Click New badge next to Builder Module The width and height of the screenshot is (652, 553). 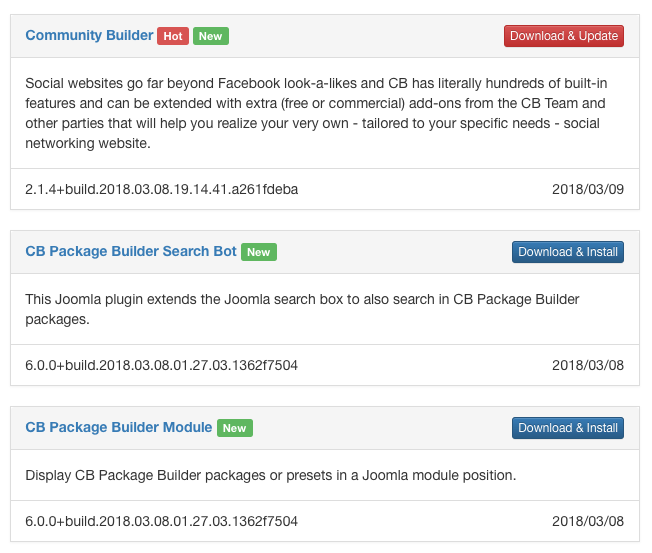pyautogui.click(x=235, y=428)
